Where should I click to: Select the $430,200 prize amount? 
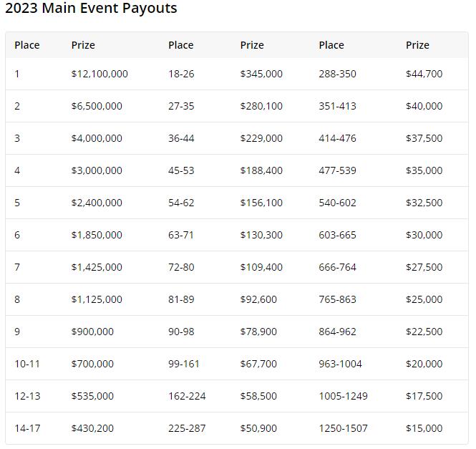97,428
